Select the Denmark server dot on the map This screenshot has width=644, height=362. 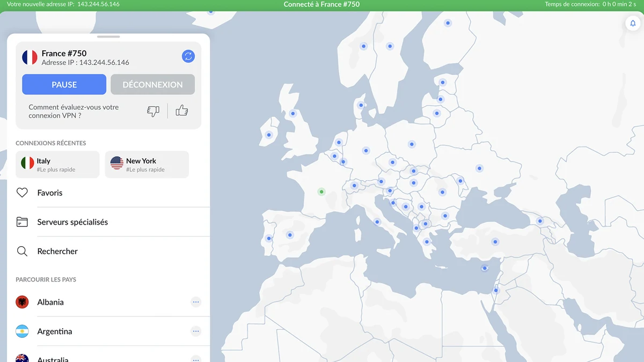(361, 105)
